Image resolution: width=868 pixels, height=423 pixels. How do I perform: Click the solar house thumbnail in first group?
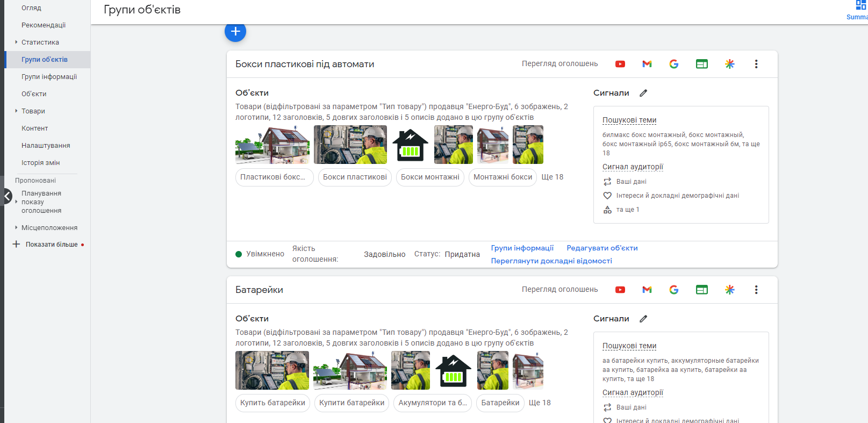click(272, 145)
